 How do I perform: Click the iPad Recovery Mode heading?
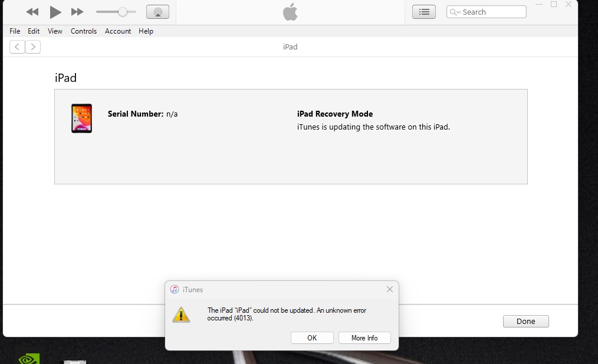click(x=335, y=114)
